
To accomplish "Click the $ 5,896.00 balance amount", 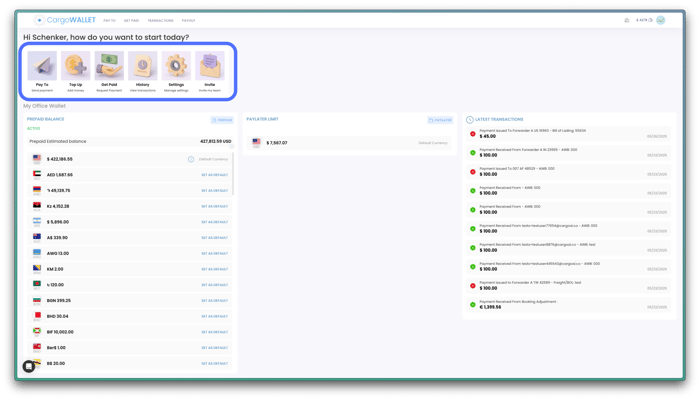I will coord(58,222).
